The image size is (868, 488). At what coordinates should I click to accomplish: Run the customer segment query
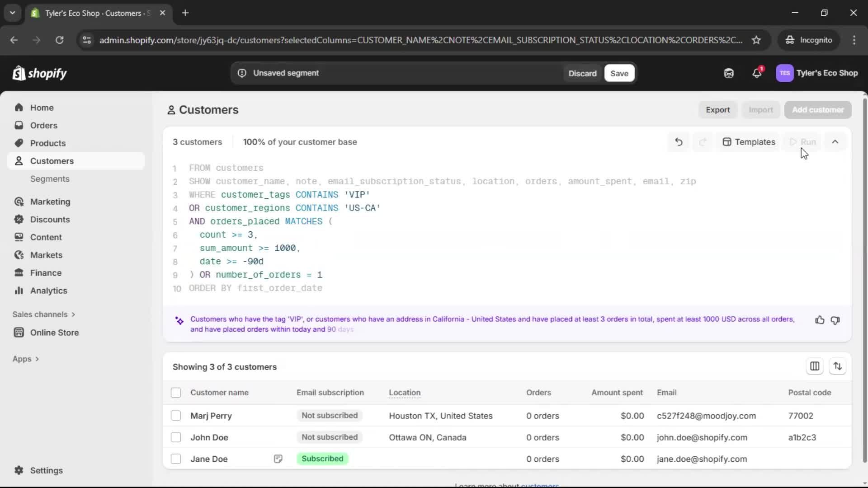click(803, 141)
